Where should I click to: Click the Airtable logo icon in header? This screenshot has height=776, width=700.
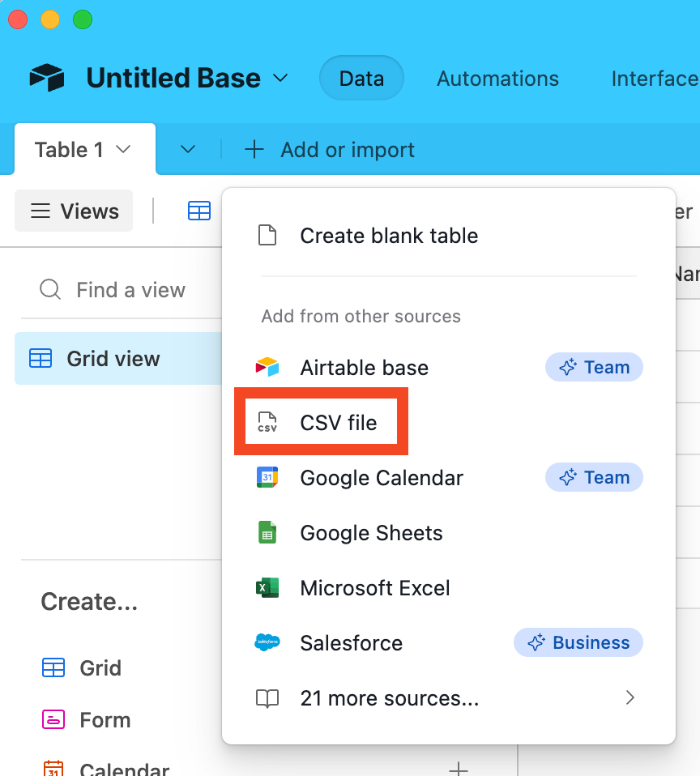pos(47,78)
